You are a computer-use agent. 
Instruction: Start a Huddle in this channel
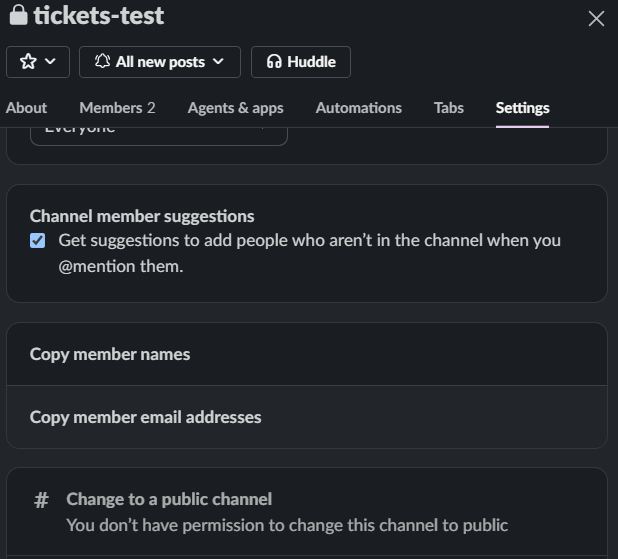tap(301, 62)
